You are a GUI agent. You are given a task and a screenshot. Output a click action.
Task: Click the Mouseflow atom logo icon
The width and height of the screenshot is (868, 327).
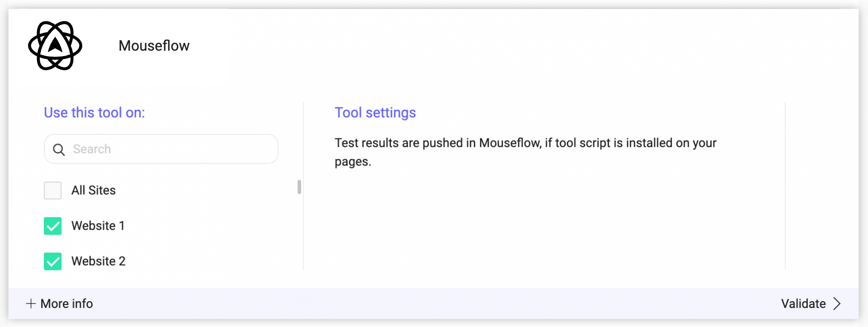[x=55, y=46]
